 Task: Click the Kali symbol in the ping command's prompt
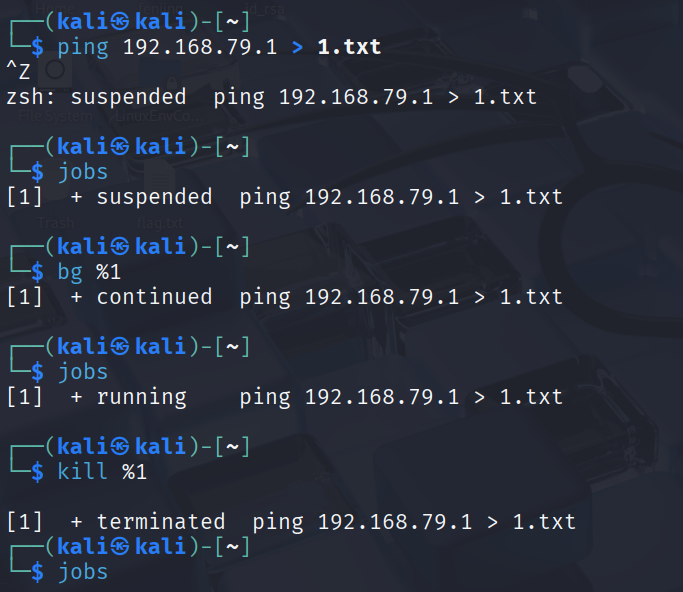point(121,22)
